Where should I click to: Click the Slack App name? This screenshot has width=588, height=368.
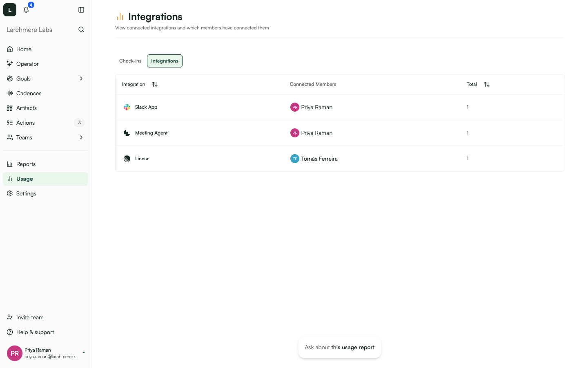pyautogui.click(x=146, y=107)
